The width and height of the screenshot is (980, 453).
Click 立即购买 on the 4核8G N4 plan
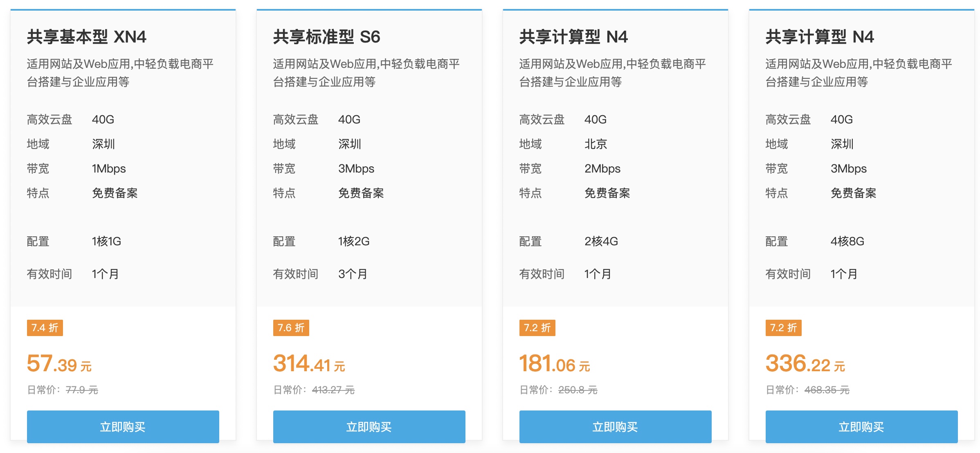pyautogui.click(x=861, y=426)
